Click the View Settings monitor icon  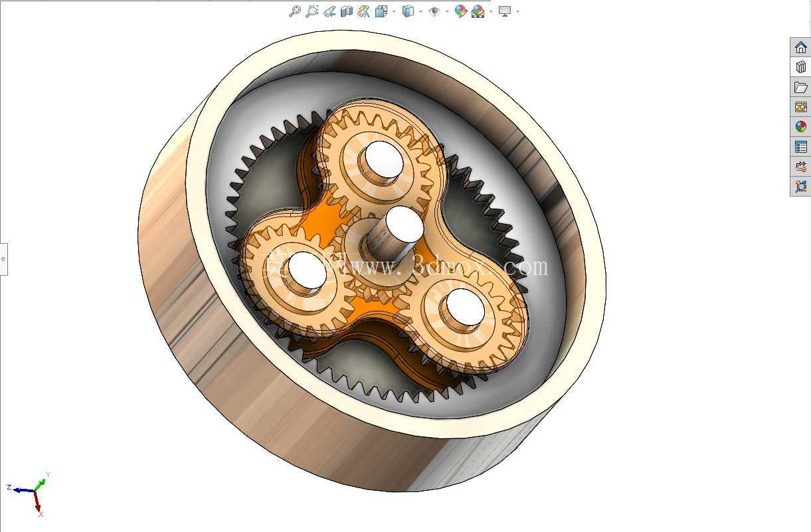505,11
